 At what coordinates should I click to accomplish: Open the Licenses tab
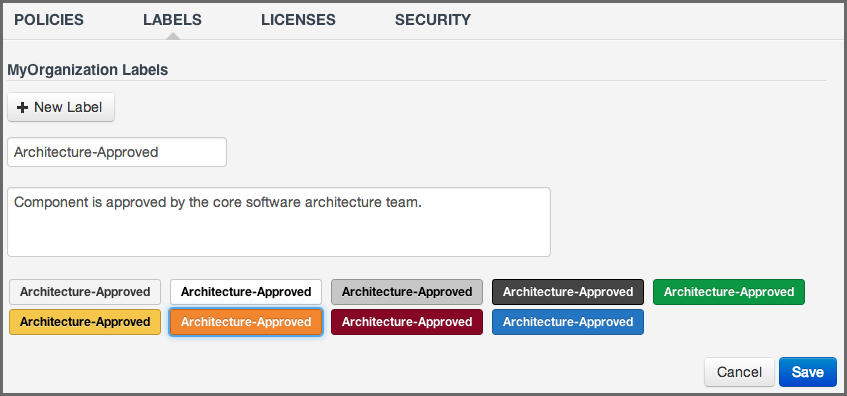298,20
